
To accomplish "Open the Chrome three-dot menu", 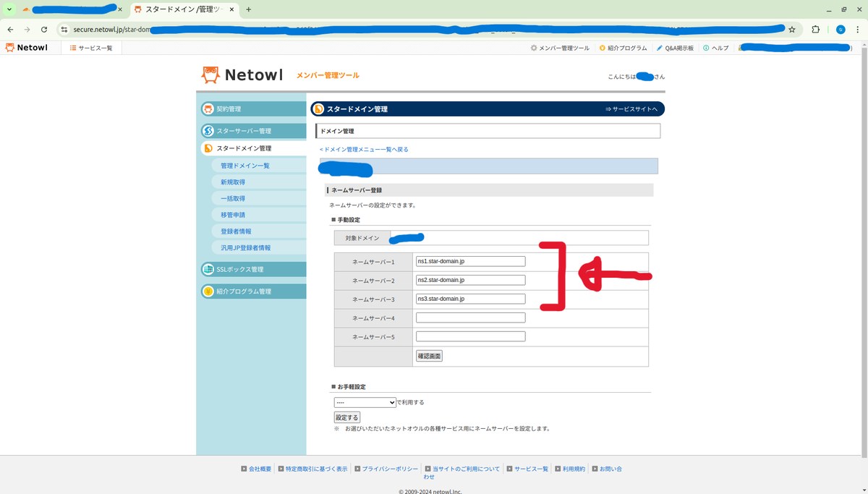I will [858, 30].
